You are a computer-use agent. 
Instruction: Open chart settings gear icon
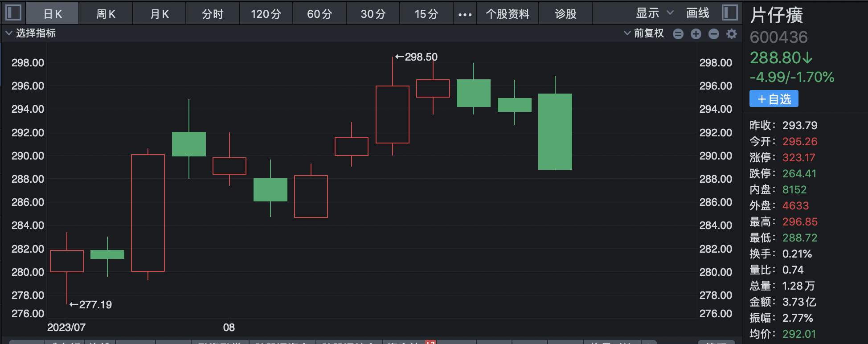[731, 34]
